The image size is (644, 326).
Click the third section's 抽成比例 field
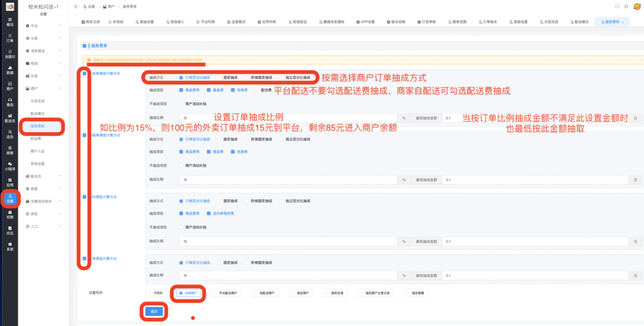tap(288, 241)
